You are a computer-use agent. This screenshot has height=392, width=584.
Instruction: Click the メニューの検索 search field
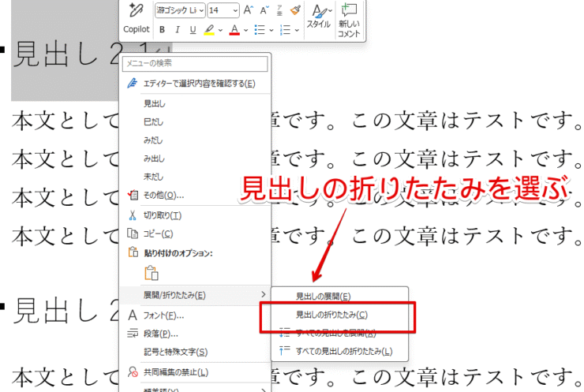[x=195, y=64]
